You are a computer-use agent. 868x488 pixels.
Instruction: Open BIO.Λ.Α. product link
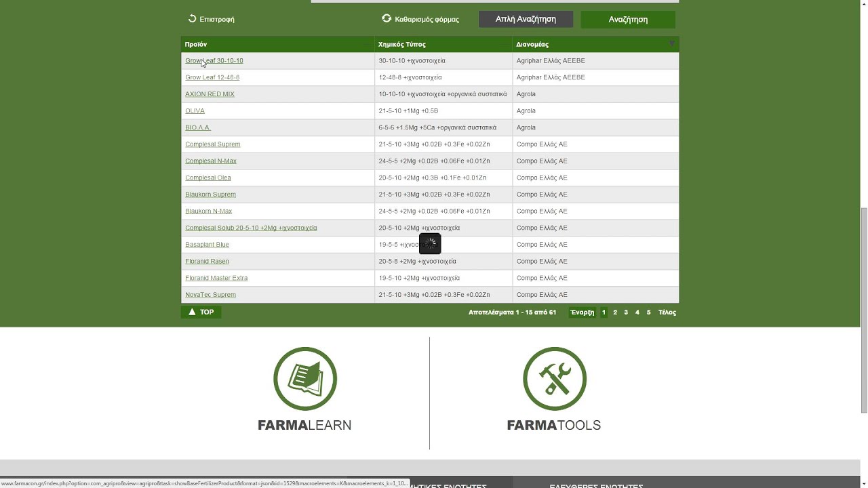click(x=198, y=127)
